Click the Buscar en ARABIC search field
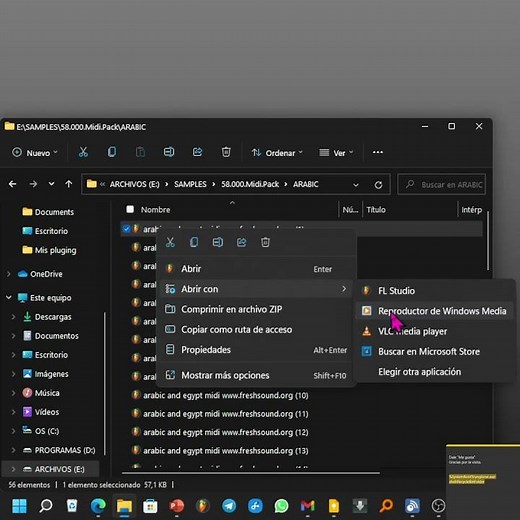 point(442,184)
